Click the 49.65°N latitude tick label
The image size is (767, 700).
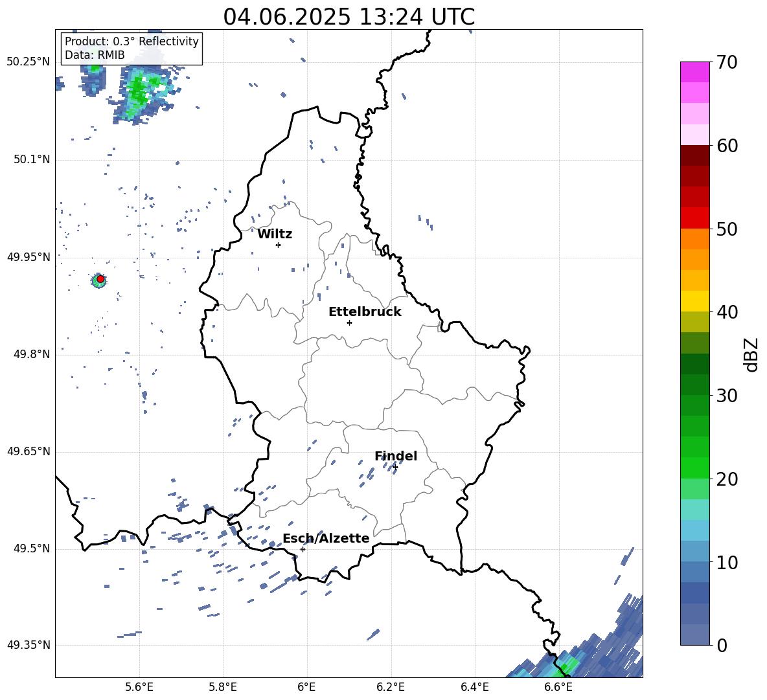point(29,451)
